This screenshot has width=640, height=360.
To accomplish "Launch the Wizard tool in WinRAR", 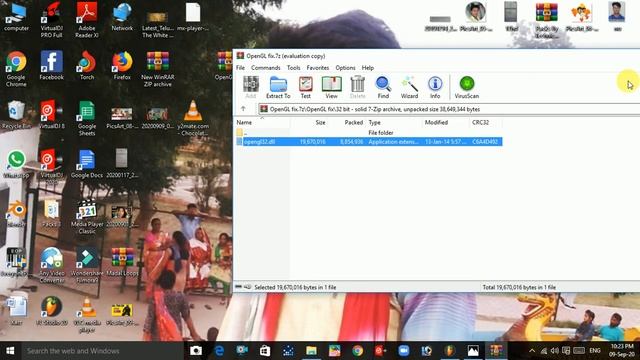I will coord(409,87).
